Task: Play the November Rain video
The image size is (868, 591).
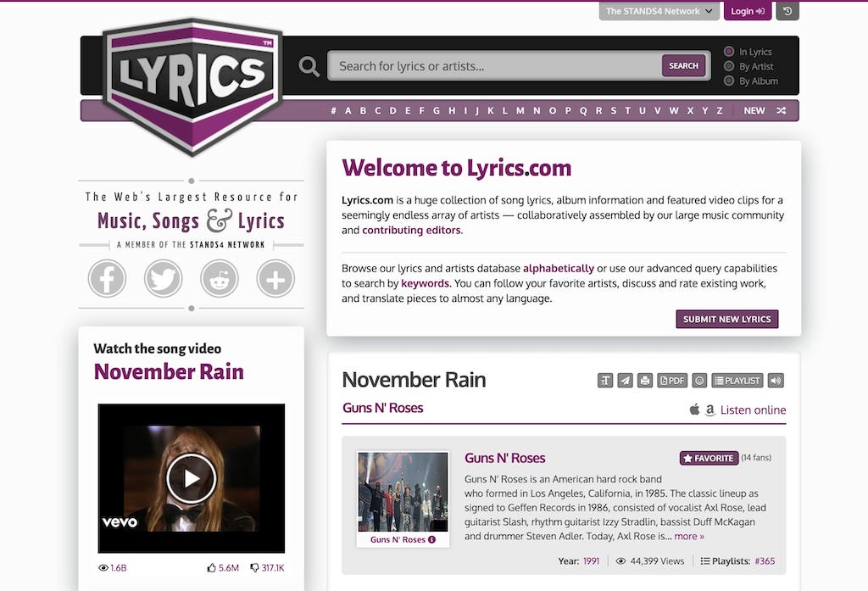Action: click(x=191, y=477)
